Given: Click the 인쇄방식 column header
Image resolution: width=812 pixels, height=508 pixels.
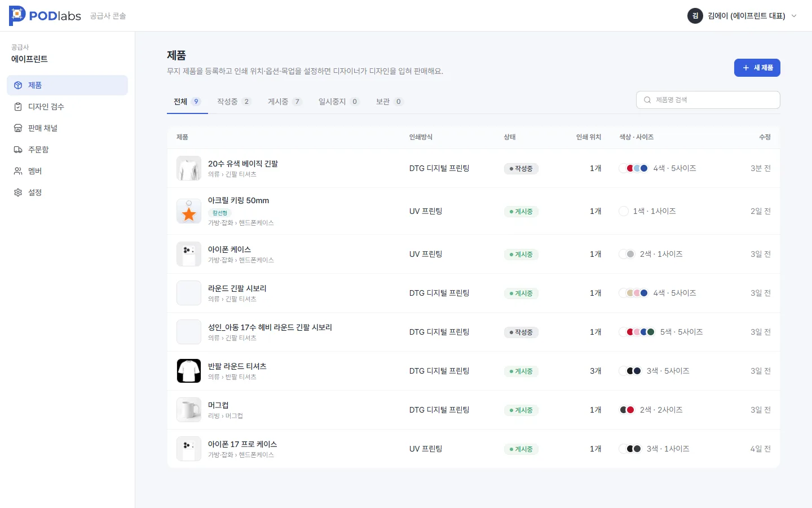Looking at the screenshot, I should click(421, 137).
